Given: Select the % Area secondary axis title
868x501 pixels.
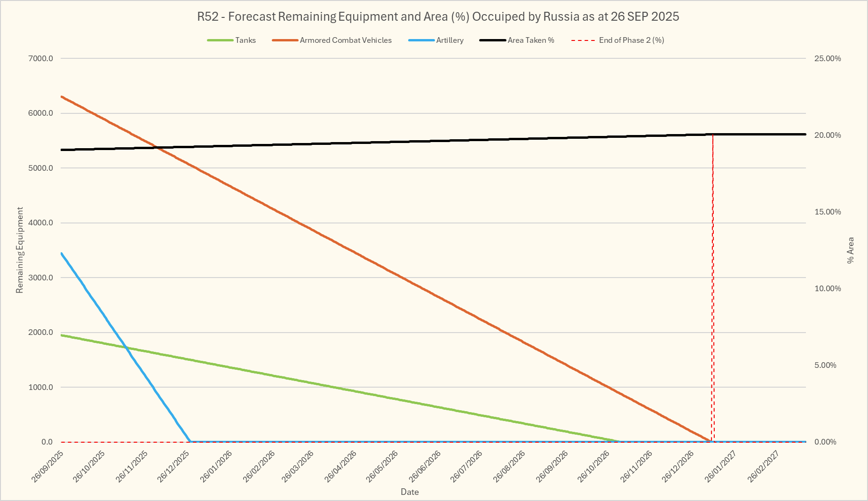Looking at the screenshot, I should point(850,250).
